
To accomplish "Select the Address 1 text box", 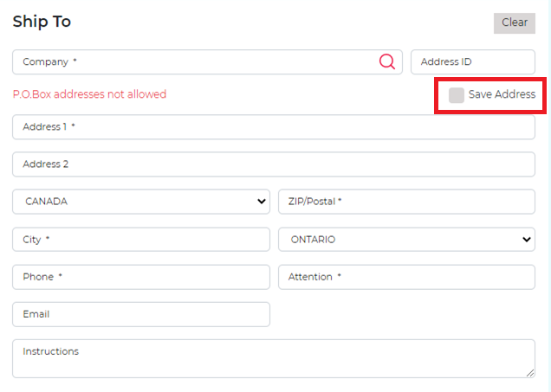I will click(273, 127).
